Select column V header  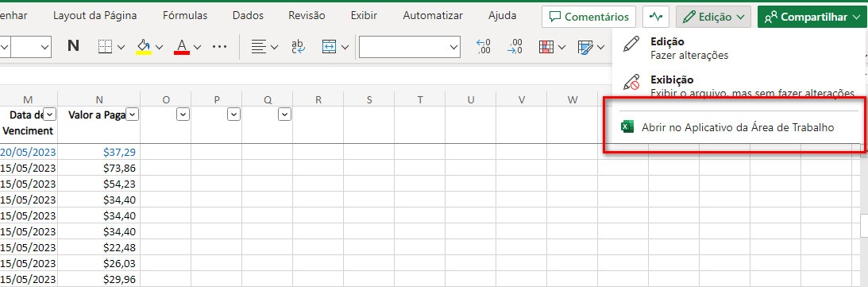(x=522, y=99)
